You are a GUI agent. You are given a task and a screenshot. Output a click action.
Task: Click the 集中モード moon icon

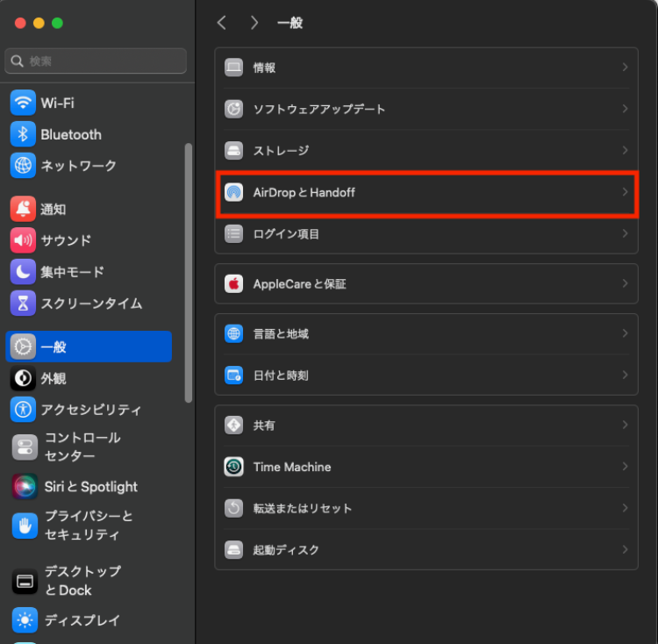[23, 271]
